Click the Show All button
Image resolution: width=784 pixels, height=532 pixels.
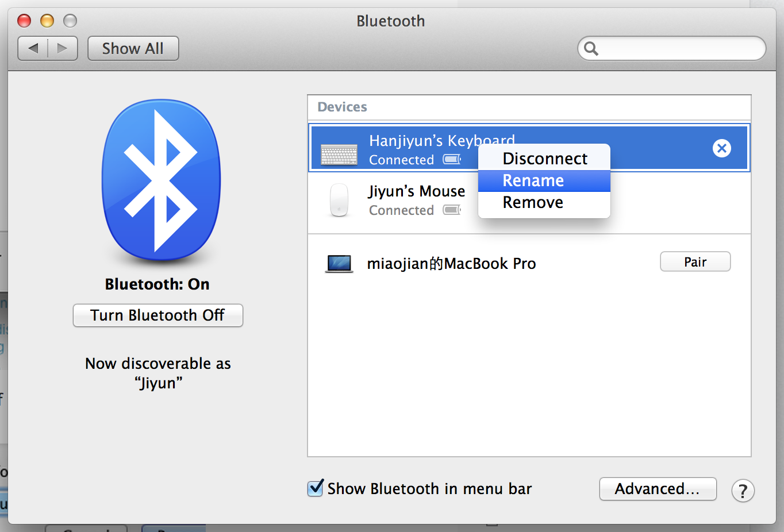(133, 48)
